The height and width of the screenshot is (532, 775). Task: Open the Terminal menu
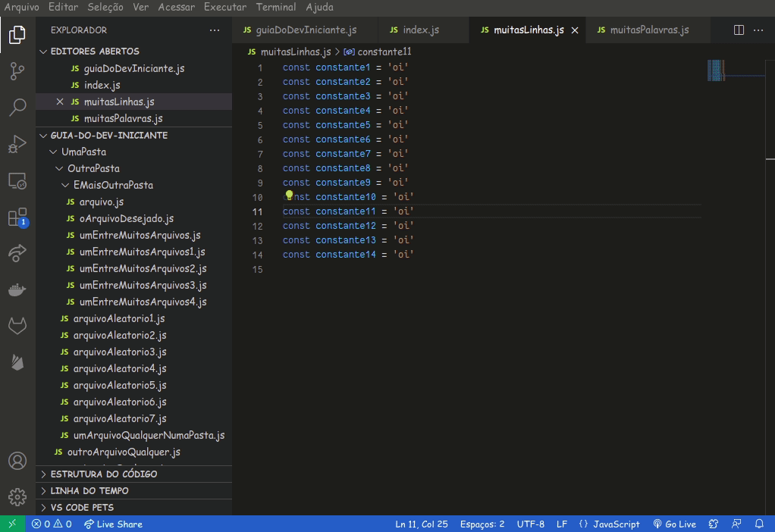click(x=275, y=7)
